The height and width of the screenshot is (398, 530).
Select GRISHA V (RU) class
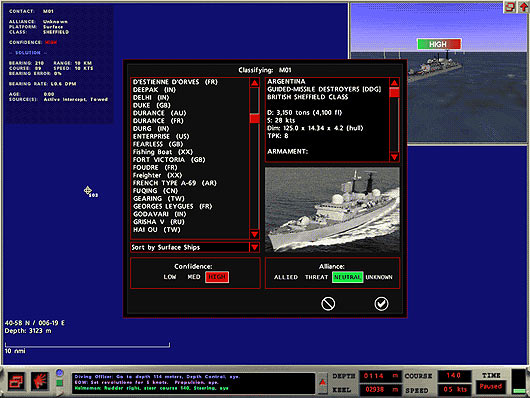tap(159, 222)
